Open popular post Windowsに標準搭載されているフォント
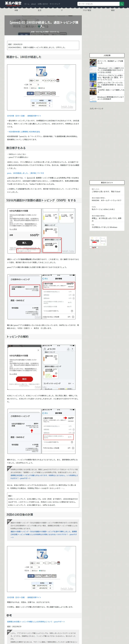 [111, 98]
